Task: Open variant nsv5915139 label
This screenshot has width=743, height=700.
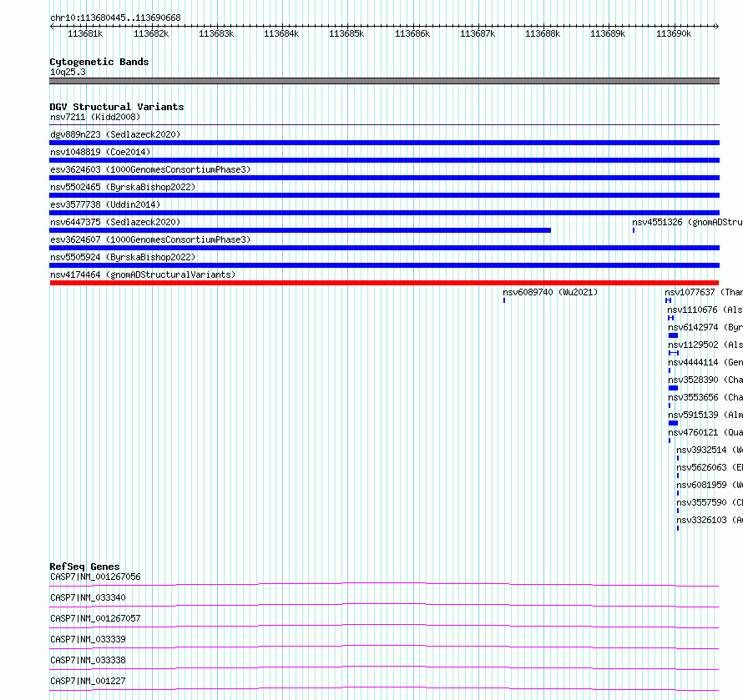Action: (705, 415)
